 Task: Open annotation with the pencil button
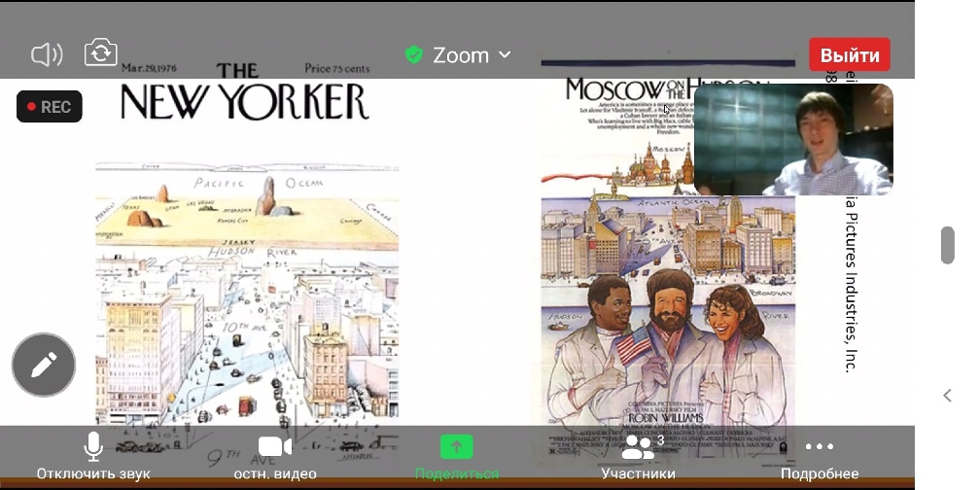coord(44,365)
